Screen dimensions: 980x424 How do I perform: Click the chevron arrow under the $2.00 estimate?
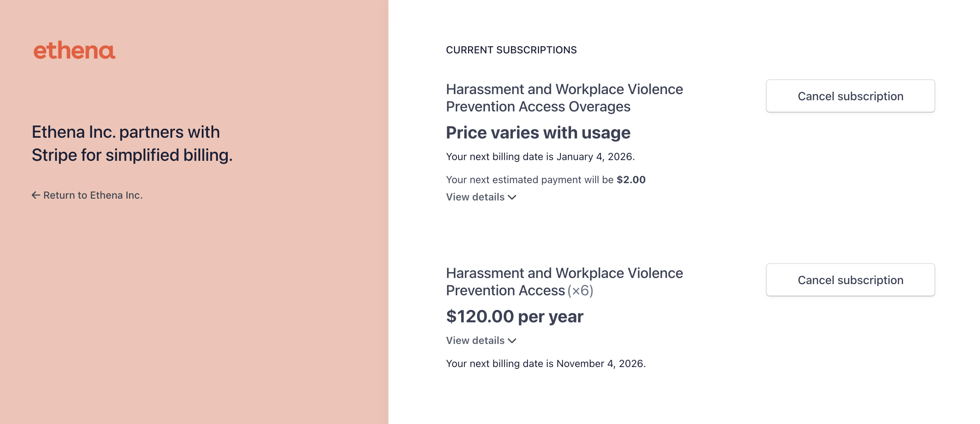coord(512,198)
